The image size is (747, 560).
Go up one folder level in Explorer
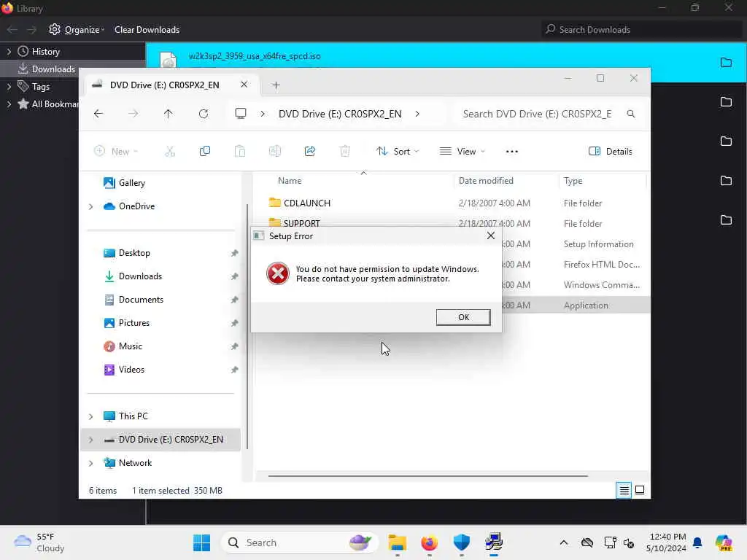169,114
